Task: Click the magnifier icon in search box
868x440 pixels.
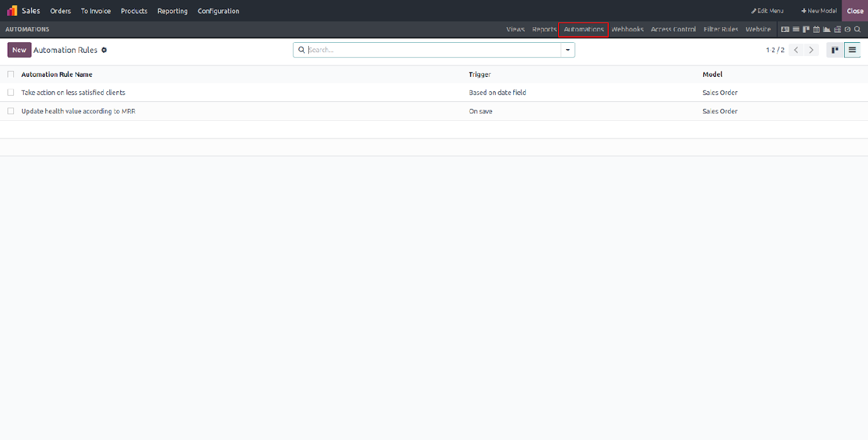Action: point(301,50)
